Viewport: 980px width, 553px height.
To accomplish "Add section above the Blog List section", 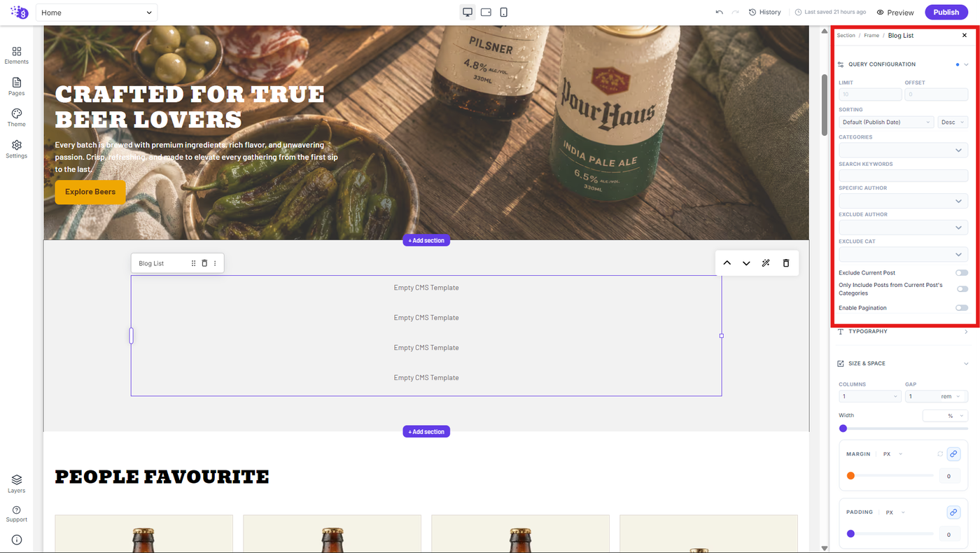I will tap(426, 240).
